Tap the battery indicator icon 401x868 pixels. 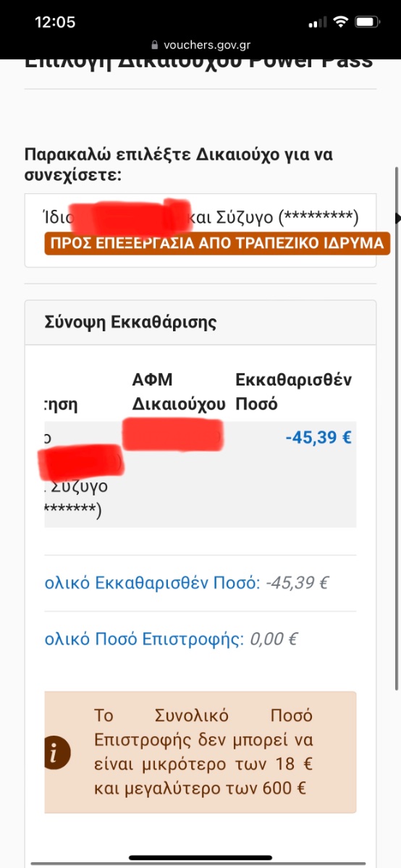[x=368, y=22]
